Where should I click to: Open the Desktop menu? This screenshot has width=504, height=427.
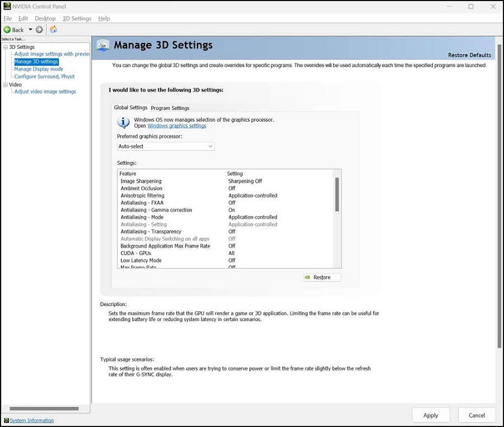[x=45, y=18]
